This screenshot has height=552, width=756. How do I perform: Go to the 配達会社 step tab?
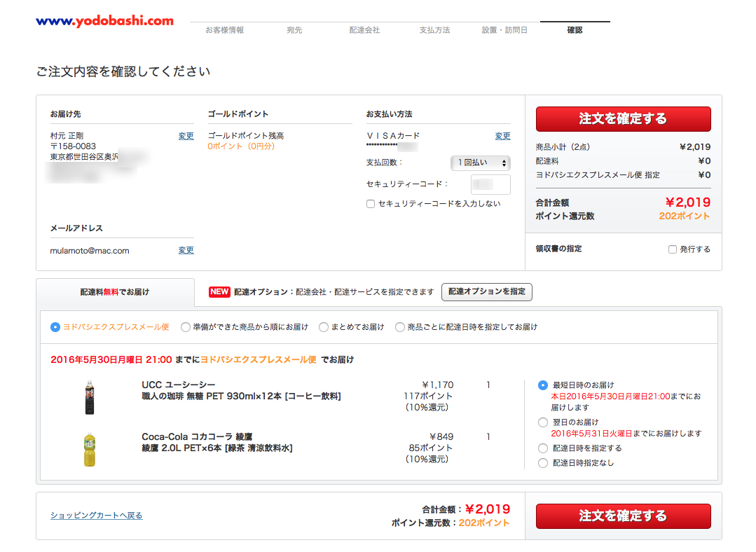coord(364,30)
